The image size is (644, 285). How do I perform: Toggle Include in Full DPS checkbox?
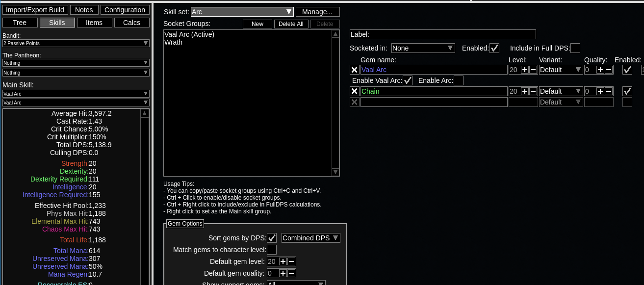coord(575,48)
